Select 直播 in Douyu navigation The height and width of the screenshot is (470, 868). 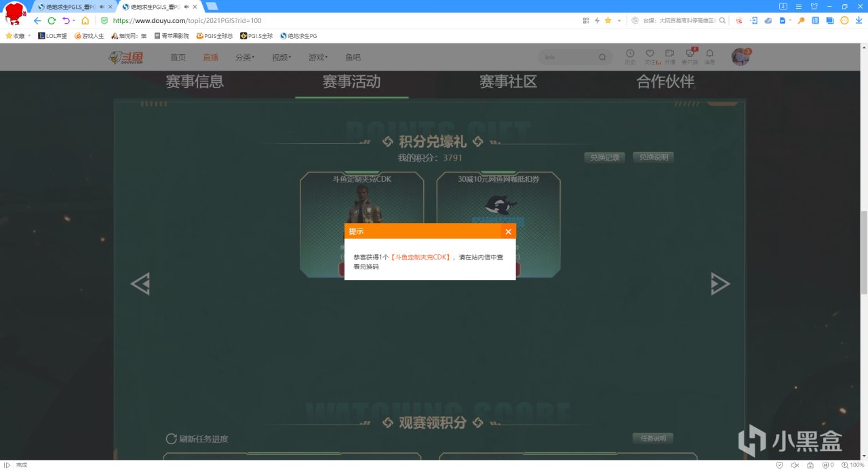(210, 58)
